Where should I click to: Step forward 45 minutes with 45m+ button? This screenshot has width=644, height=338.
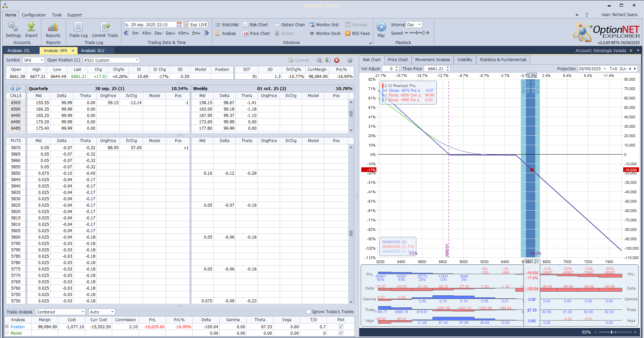click(x=184, y=33)
